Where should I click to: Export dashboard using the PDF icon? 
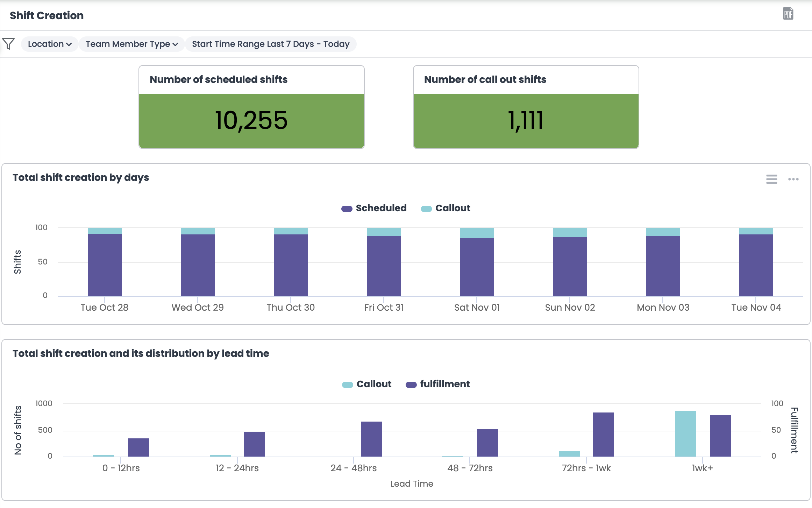pos(788,14)
